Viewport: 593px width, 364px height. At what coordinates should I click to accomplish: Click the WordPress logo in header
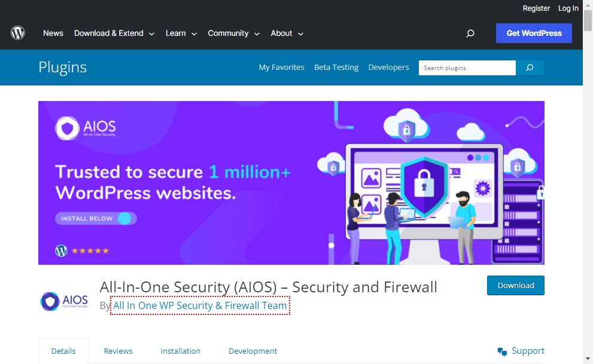pyautogui.click(x=18, y=33)
